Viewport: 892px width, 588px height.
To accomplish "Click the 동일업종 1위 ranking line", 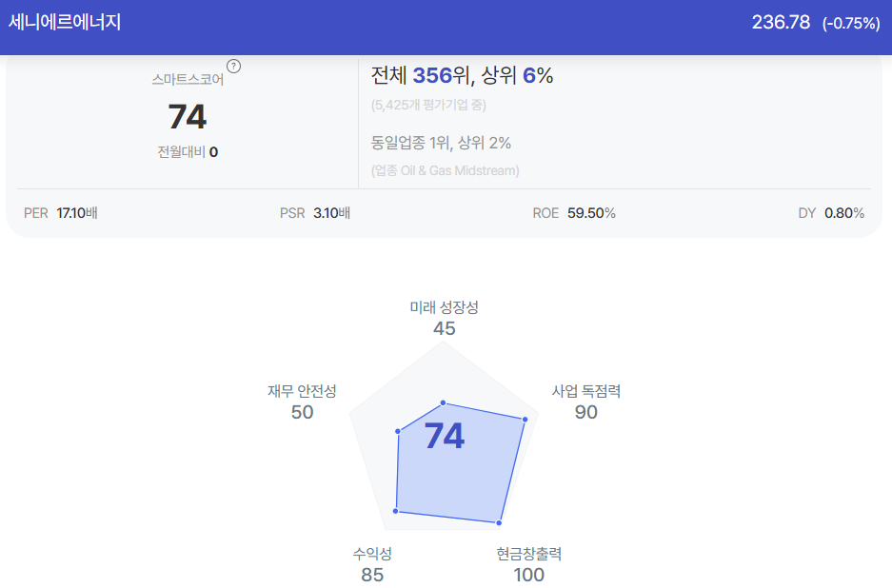I will click(441, 142).
